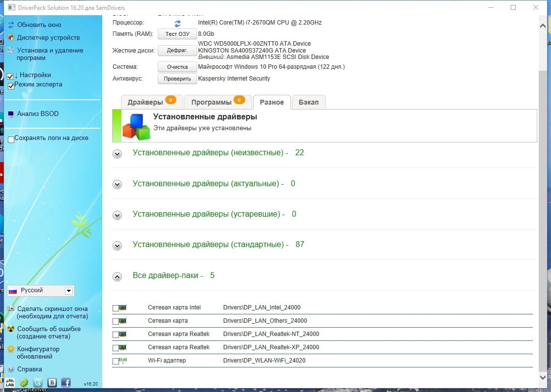
Task: Click the Device Manager shield icon
Action: 11,38
